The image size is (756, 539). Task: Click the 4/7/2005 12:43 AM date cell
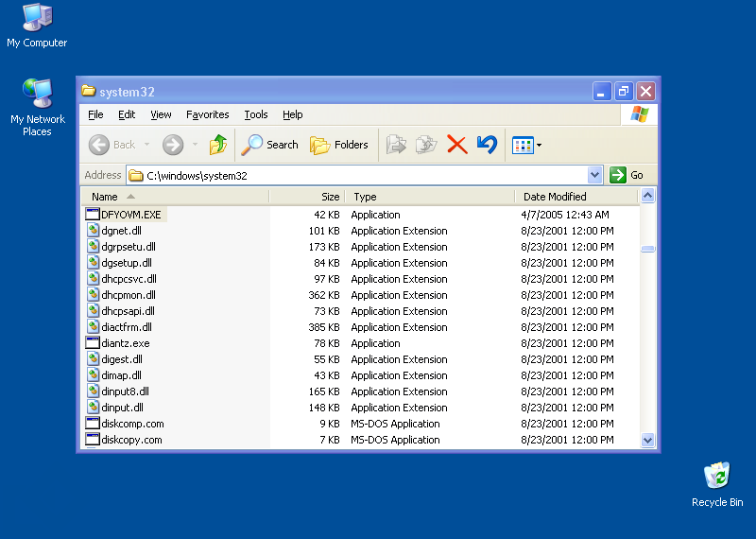pos(564,215)
